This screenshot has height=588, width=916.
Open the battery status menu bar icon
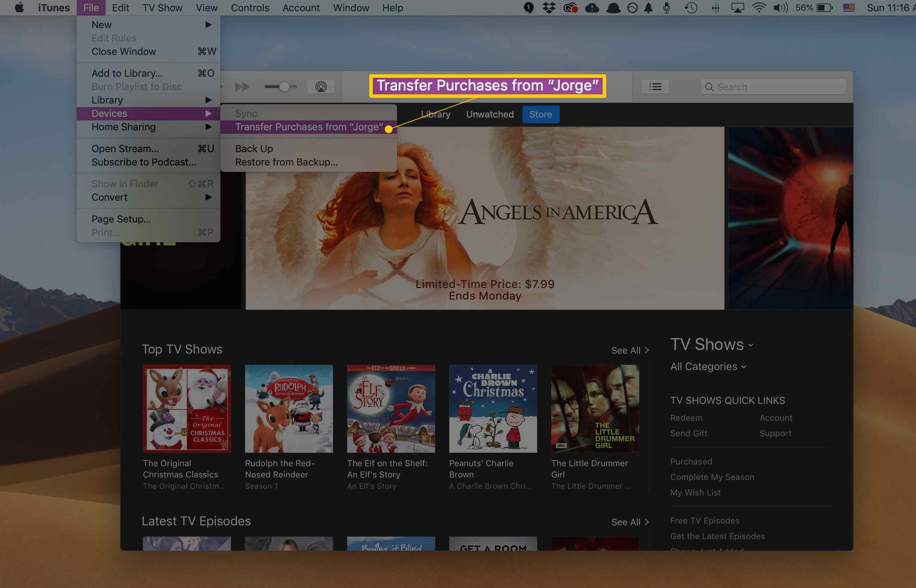(814, 8)
